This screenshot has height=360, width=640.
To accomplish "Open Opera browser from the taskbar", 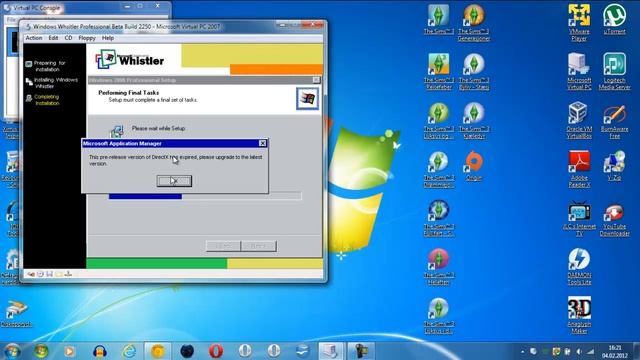I will pos(216,351).
